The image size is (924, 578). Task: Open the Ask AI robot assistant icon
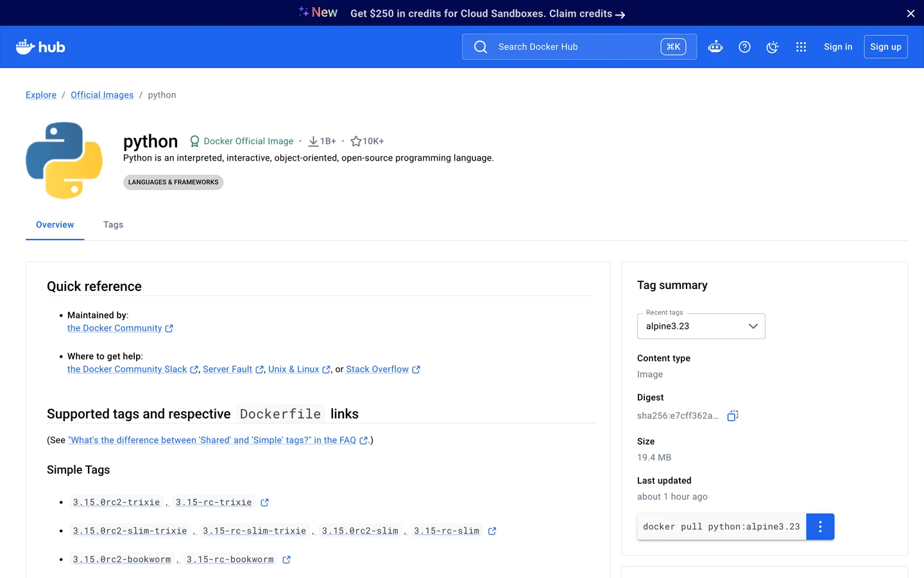pyautogui.click(x=715, y=47)
